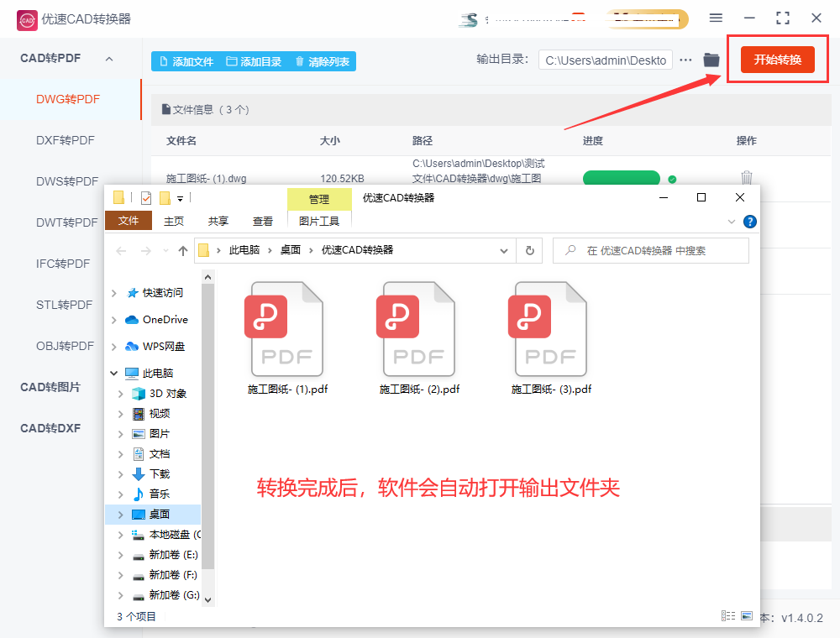Click the 开始转换 start conversion button
Viewport: 840px width, 638px height.
click(x=777, y=60)
